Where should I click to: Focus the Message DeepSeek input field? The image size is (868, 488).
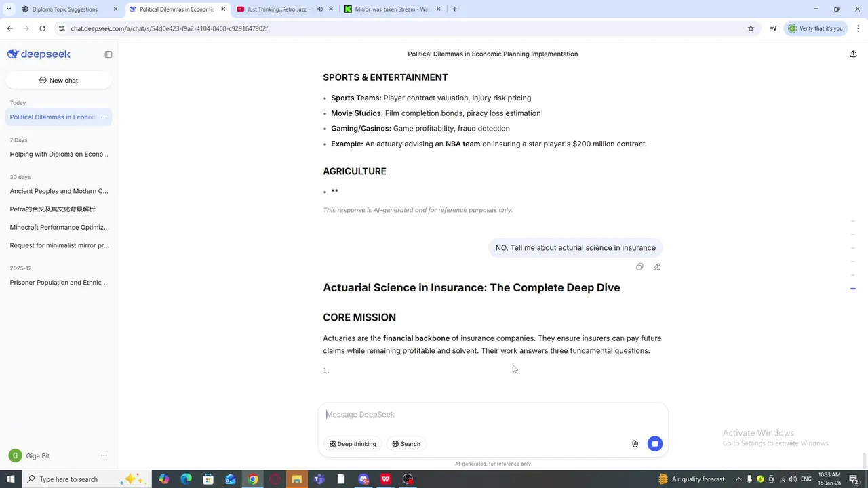click(493, 415)
